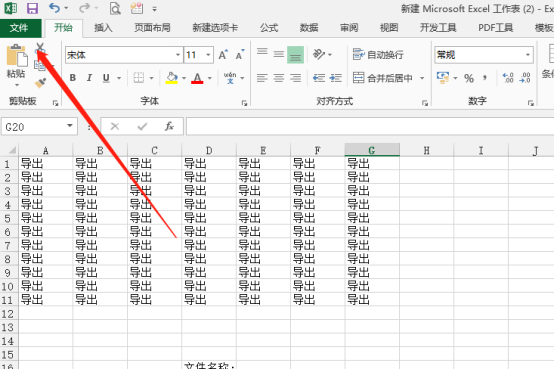Open Print Preview from quick access toolbar
Screen dimensions: 554x369
point(115,8)
